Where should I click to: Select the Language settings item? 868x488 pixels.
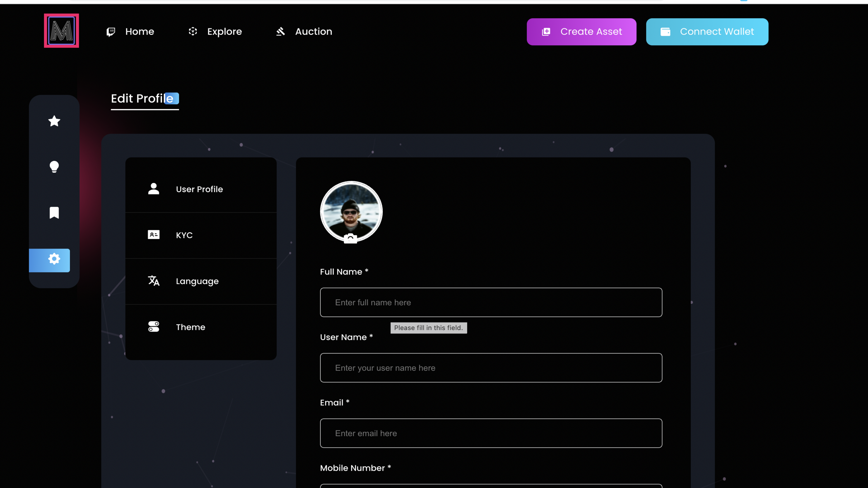(x=197, y=281)
